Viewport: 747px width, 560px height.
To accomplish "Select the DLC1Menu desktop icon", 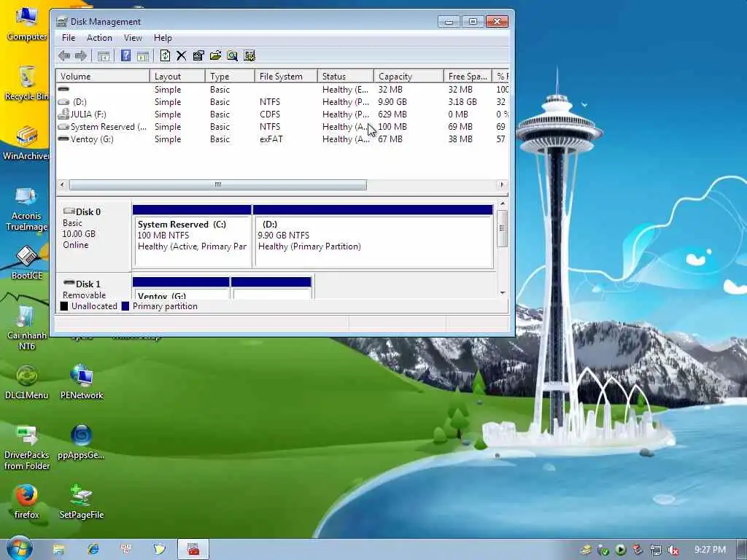I will coord(27,382).
